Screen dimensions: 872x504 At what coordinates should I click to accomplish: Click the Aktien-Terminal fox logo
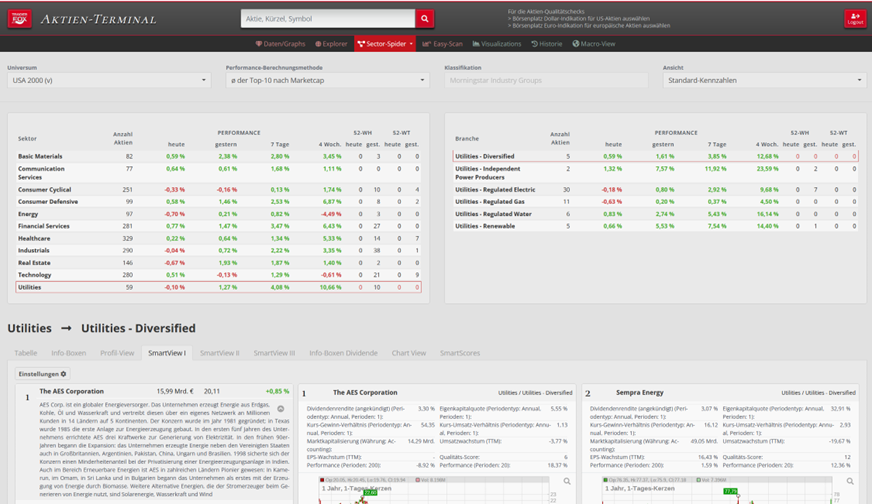[20, 18]
